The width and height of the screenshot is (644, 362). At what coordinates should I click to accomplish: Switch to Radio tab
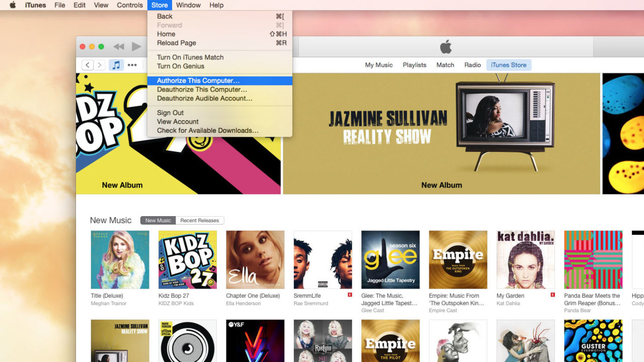[472, 65]
